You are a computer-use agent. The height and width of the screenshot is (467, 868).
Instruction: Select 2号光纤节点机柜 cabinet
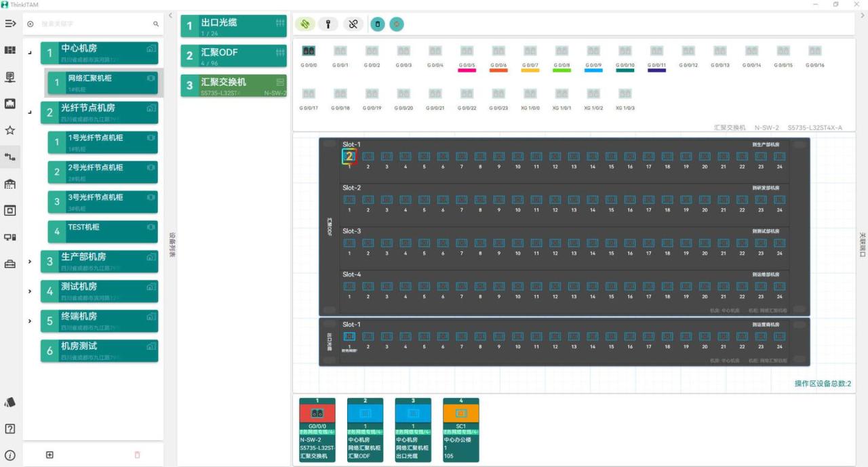point(103,172)
